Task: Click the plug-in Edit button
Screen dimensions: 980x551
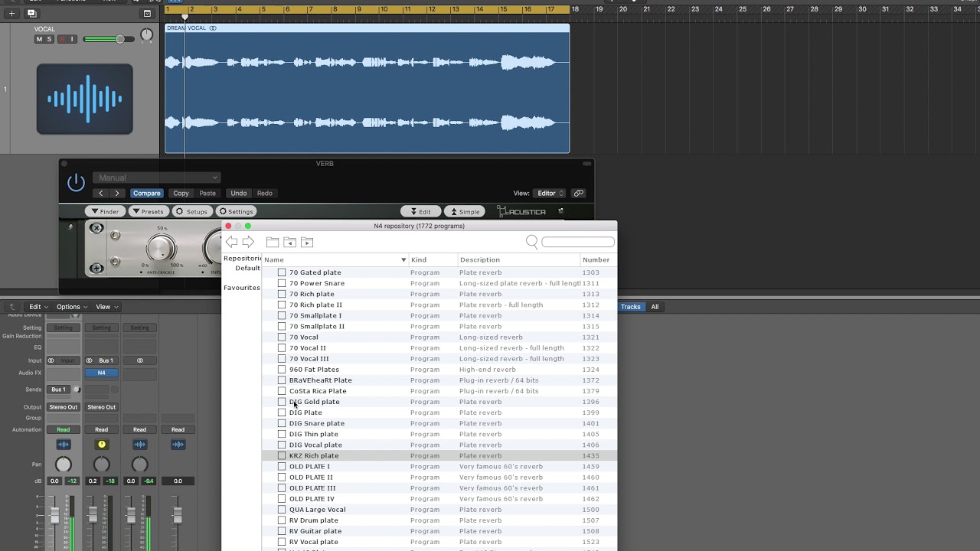Action: [420, 212]
